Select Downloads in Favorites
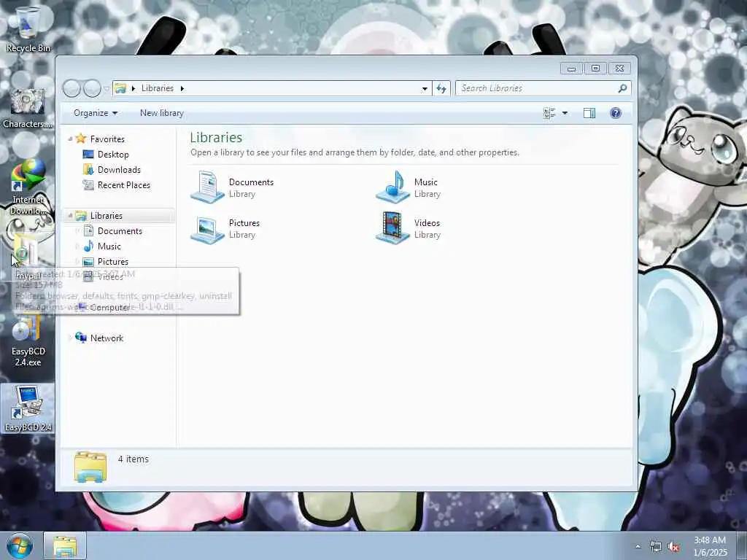The height and width of the screenshot is (560, 747). click(x=119, y=169)
